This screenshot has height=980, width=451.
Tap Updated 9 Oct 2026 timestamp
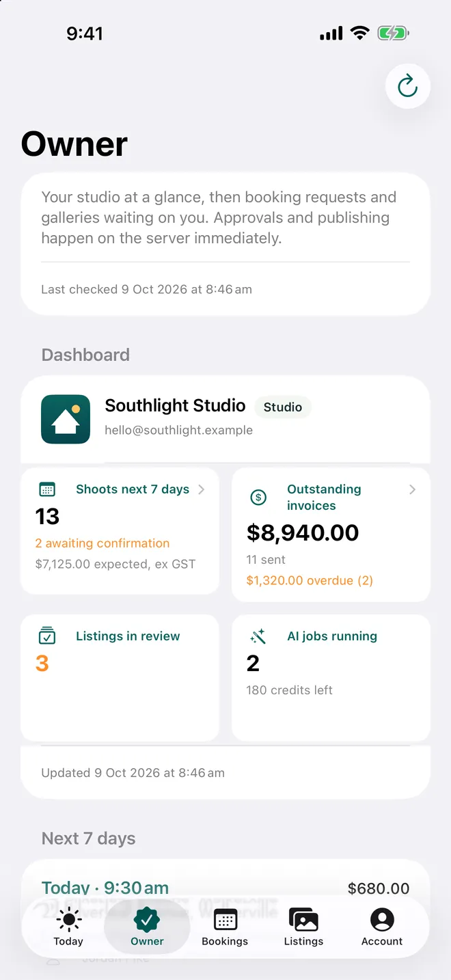[x=133, y=774]
